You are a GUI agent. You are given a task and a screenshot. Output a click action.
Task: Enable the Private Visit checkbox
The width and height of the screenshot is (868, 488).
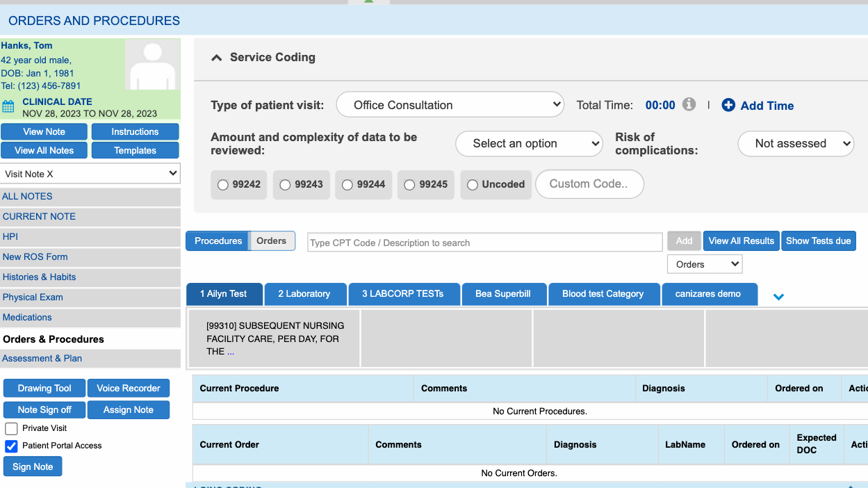[11, 428]
